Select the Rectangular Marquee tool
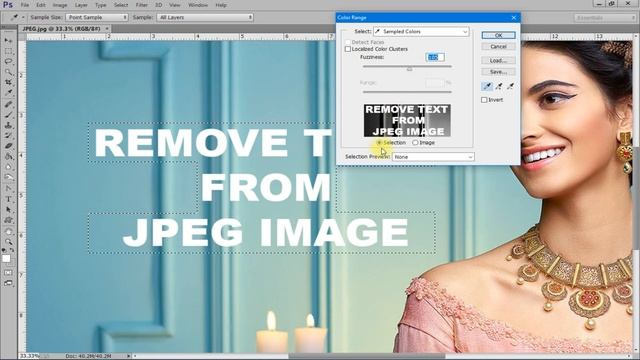The height and width of the screenshot is (360, 640). click(x=8, y=51)
